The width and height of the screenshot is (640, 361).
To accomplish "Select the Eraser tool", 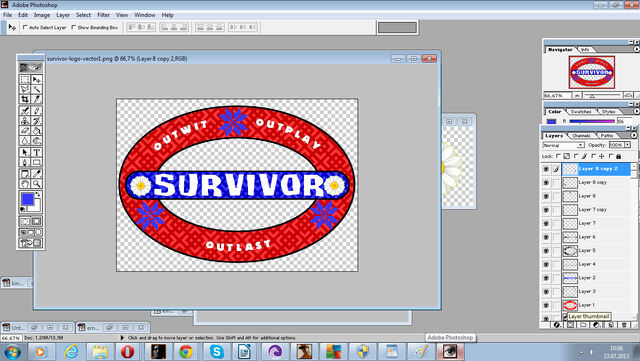I will [24, 131].
